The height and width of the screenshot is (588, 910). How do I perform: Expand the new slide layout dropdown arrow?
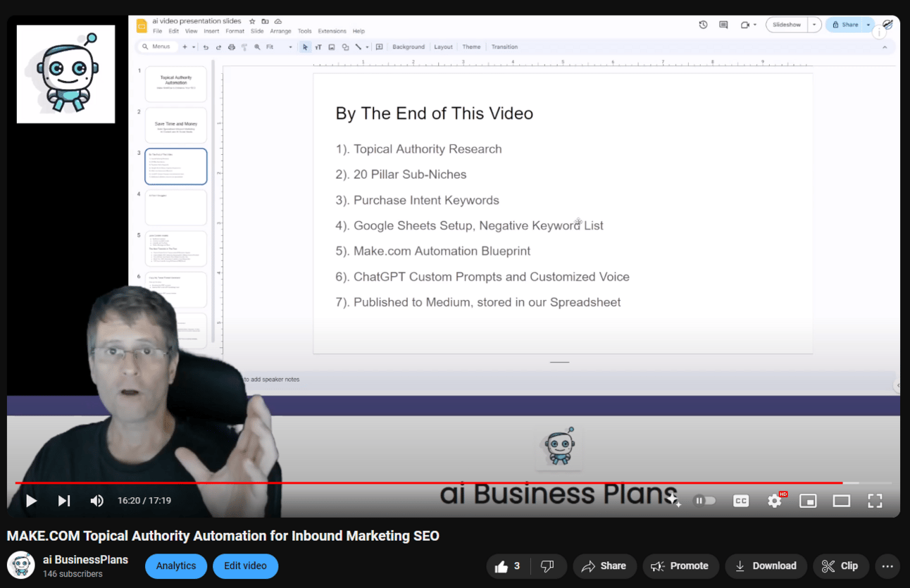[x=193, y=47]
